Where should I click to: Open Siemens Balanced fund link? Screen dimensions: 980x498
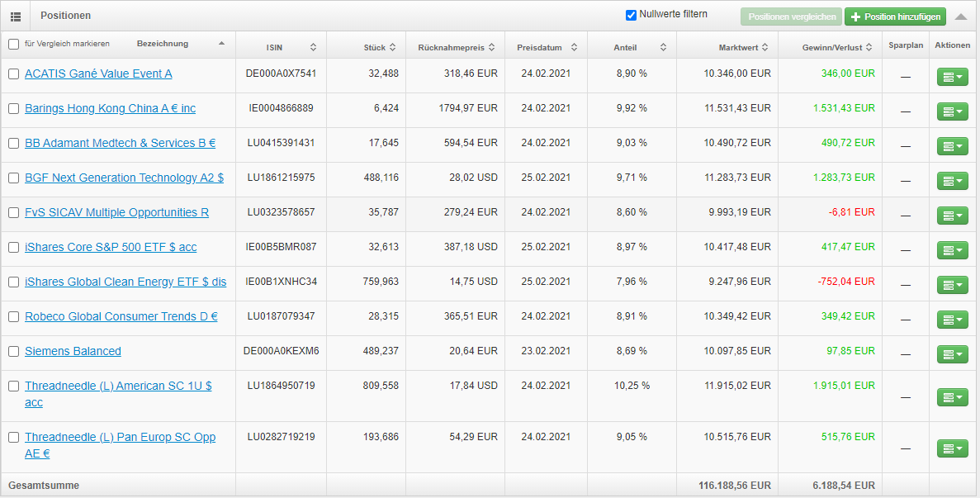[73, 351]
